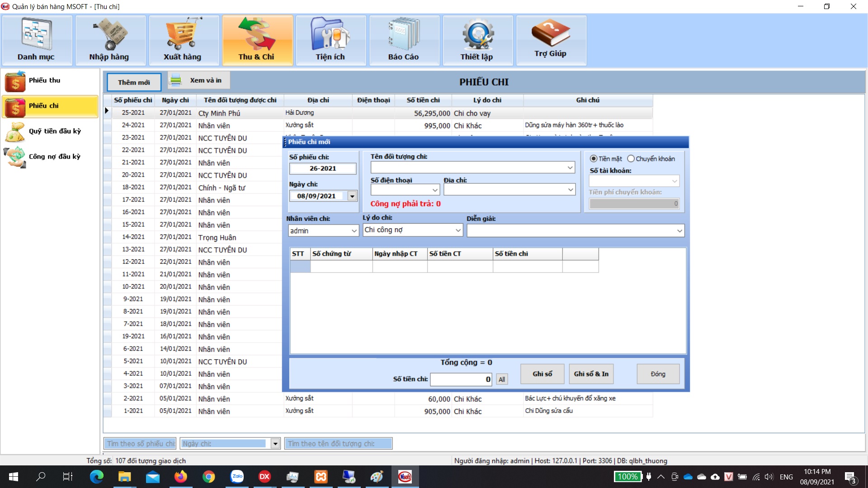Click the Đóng button in the dialog

tap(658, 374)
